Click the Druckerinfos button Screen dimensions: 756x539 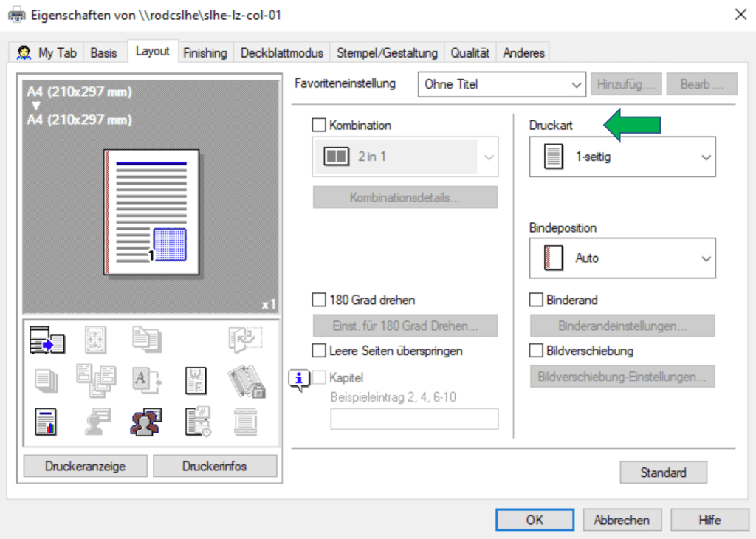[214, 466]
